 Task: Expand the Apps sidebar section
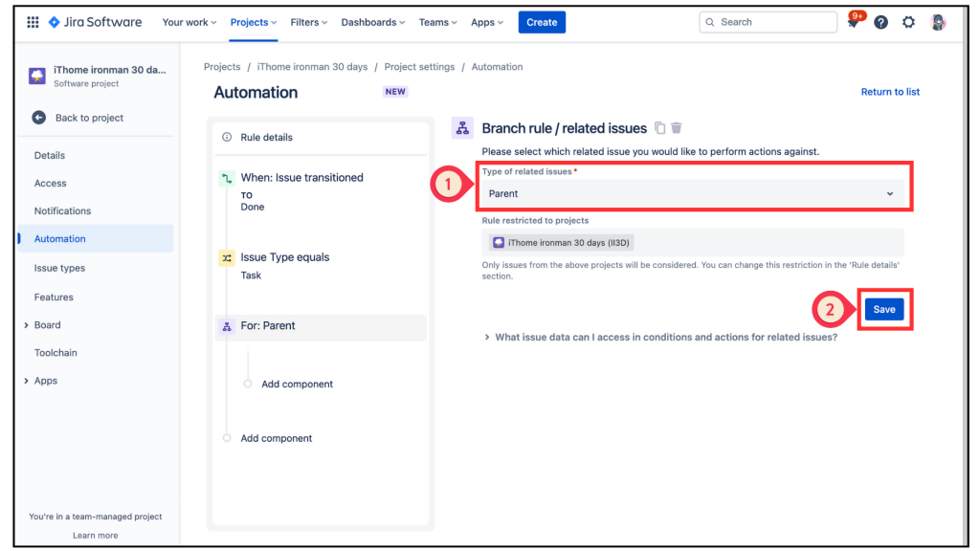(26, 381)
